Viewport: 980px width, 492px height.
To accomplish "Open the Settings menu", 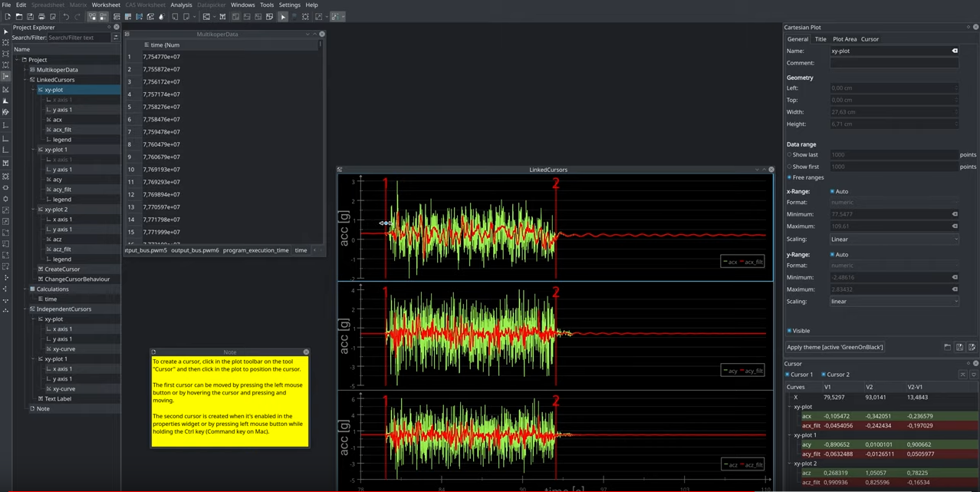I will tap(290, 5).
